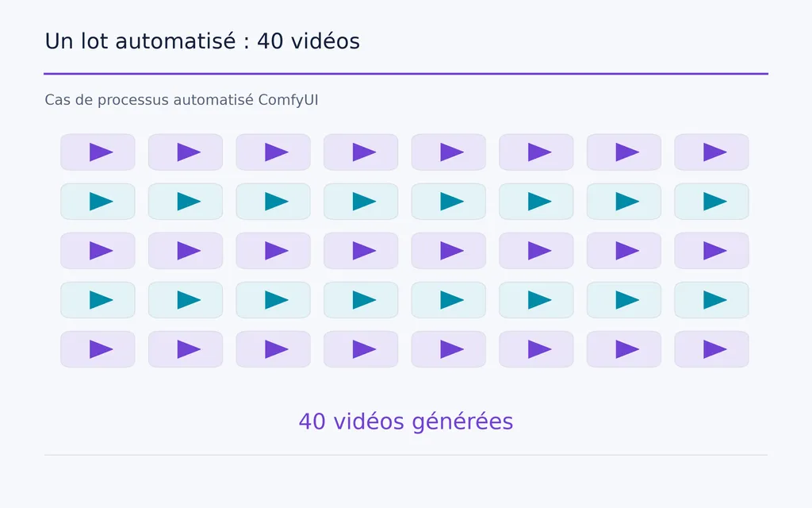
Task: Click the title "Un lot automatisé : 40 vidéos"
Action: click(x=202, y=41)
